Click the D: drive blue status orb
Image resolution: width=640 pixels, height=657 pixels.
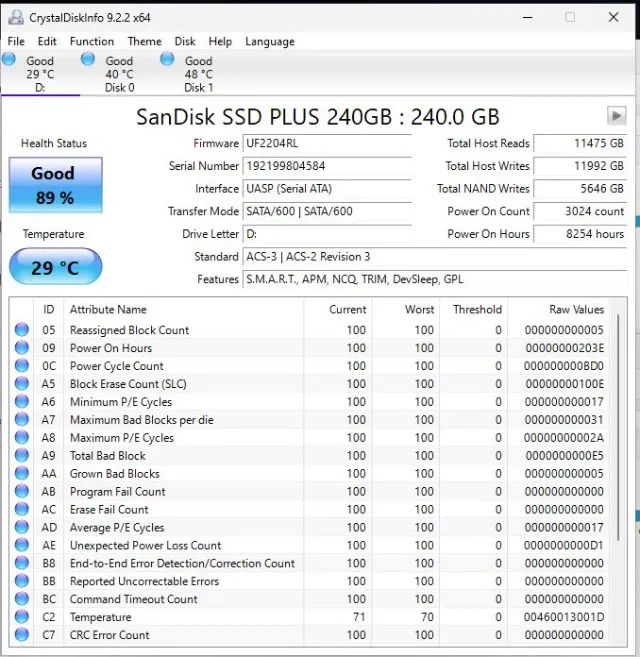tap(9, 59)
